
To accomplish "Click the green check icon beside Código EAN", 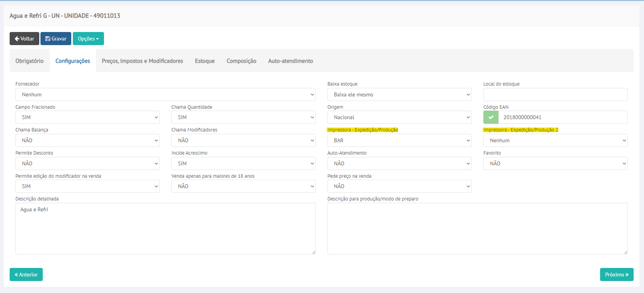I will pos(491,117).
